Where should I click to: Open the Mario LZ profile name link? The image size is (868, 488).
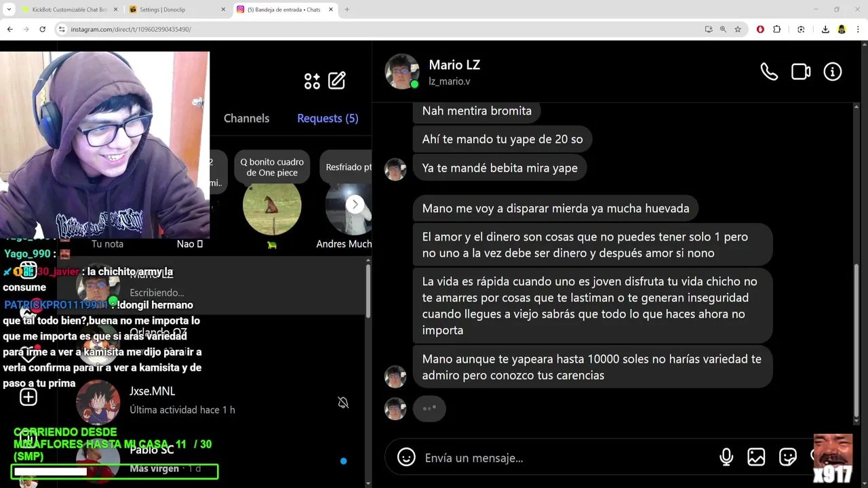[454, 65]
